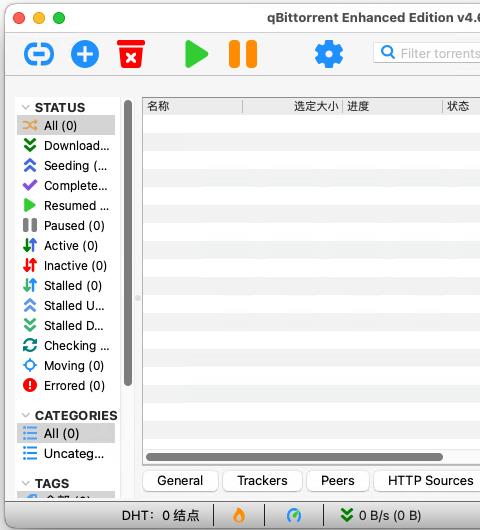Select the Stalled (0) status filter
480x530 pixels.
(x=66, y=285)
